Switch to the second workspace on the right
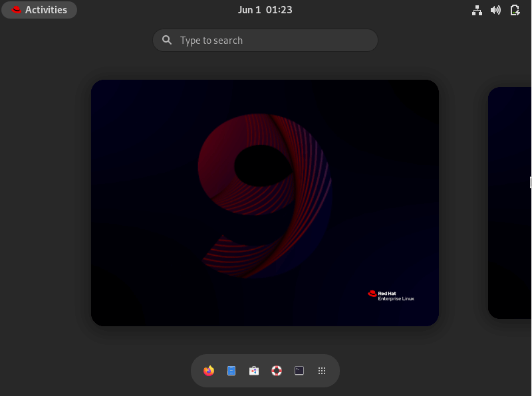 (510, 203)
